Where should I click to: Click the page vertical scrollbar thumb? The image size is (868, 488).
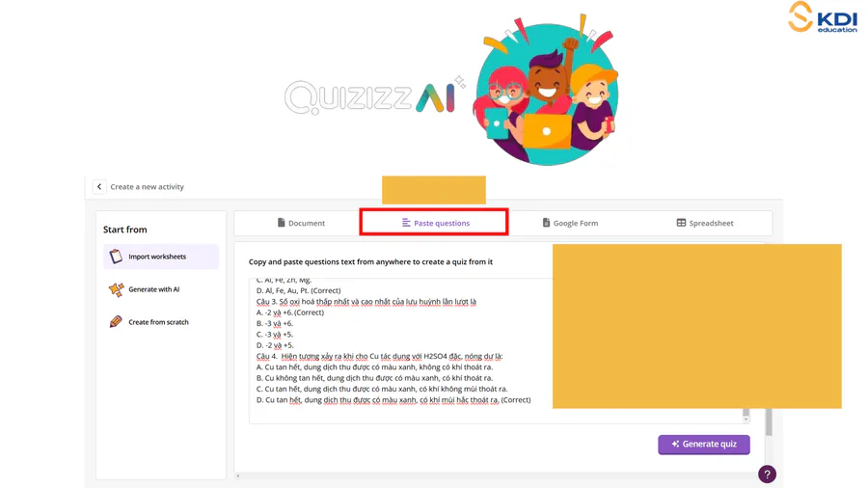point(769,422)
